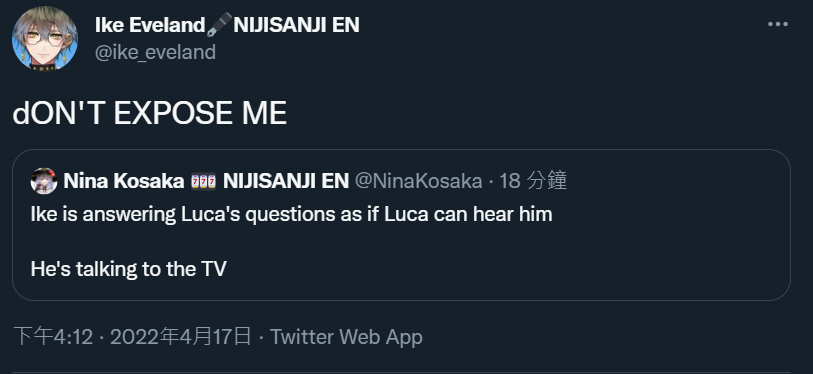This screenshot has width=813, height=374.
Task: Click the slot machine emoji beside Nina Kosaka
Action: (203, 182)
